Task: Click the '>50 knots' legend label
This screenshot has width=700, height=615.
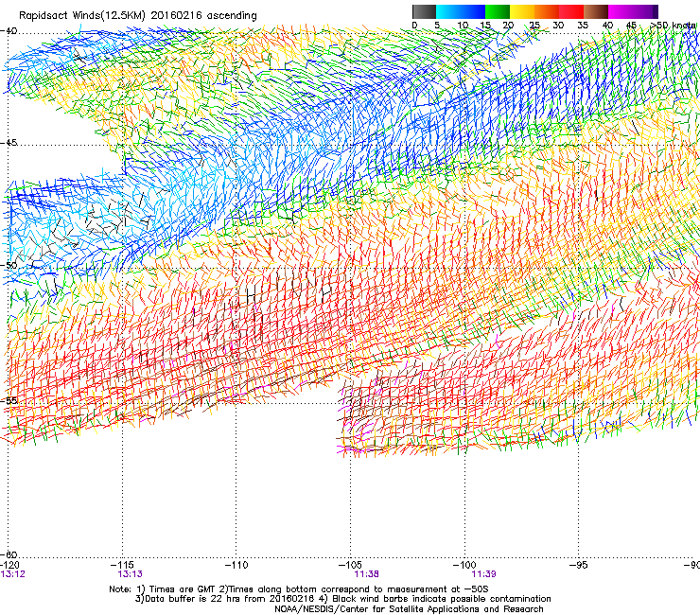Action: (x=673, y=26)
